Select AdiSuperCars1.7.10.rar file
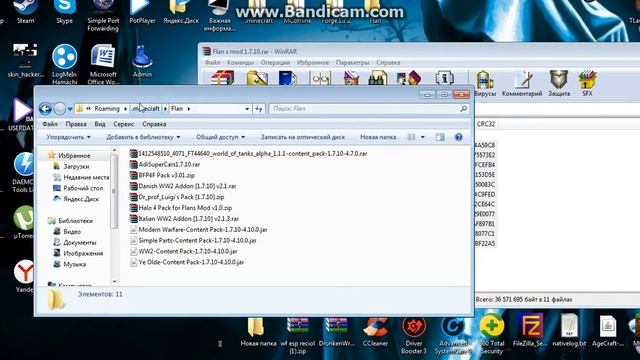Screen dimensions: 640x360 [x=164, y=164]
